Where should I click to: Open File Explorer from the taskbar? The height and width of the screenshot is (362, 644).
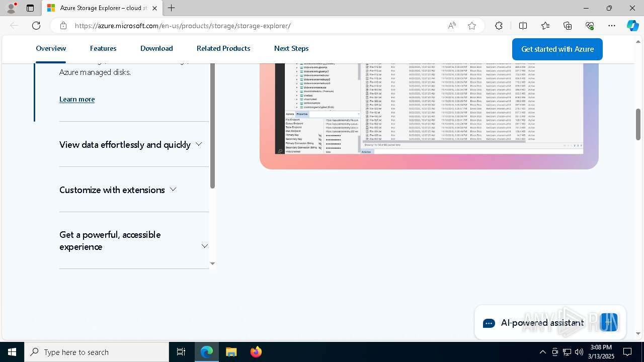(231, 352)
